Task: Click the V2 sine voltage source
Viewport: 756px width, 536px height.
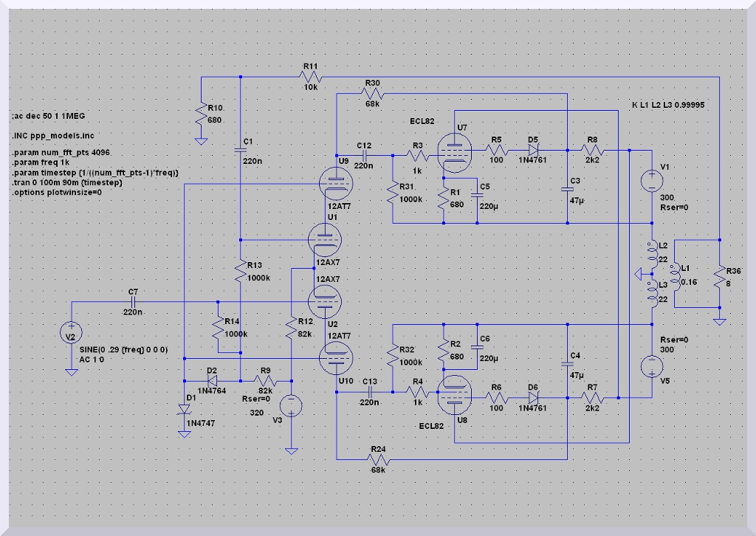Action: (x=71, y=337)
